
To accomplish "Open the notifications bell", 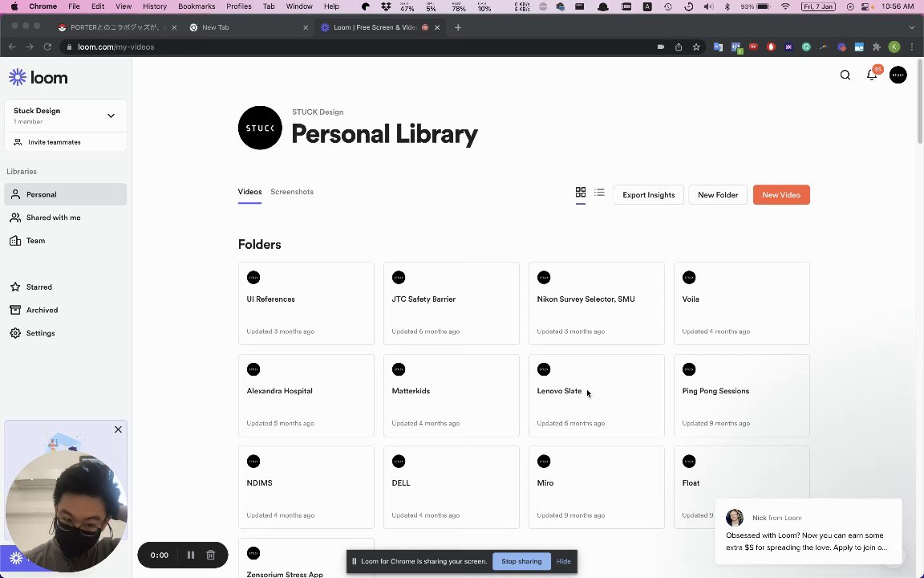I will pos(872,75).
